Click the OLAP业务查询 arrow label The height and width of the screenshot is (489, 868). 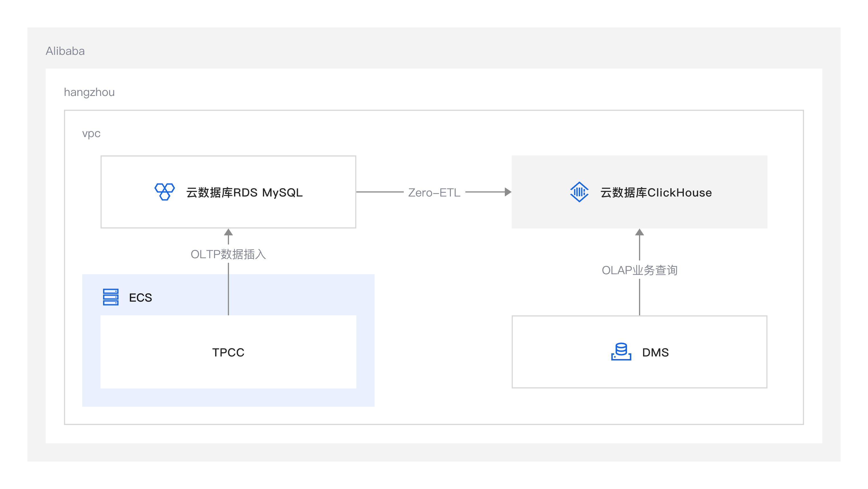pyautogui.click(x=640, y=270)
